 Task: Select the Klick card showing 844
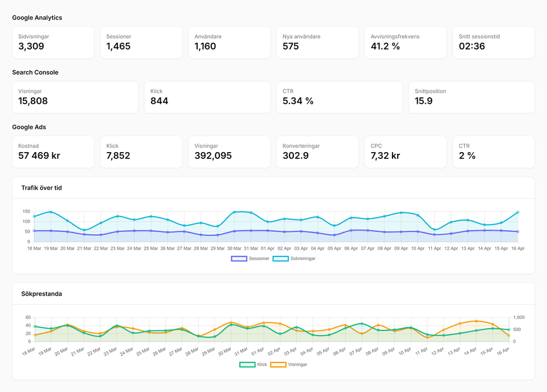[207, 97]
